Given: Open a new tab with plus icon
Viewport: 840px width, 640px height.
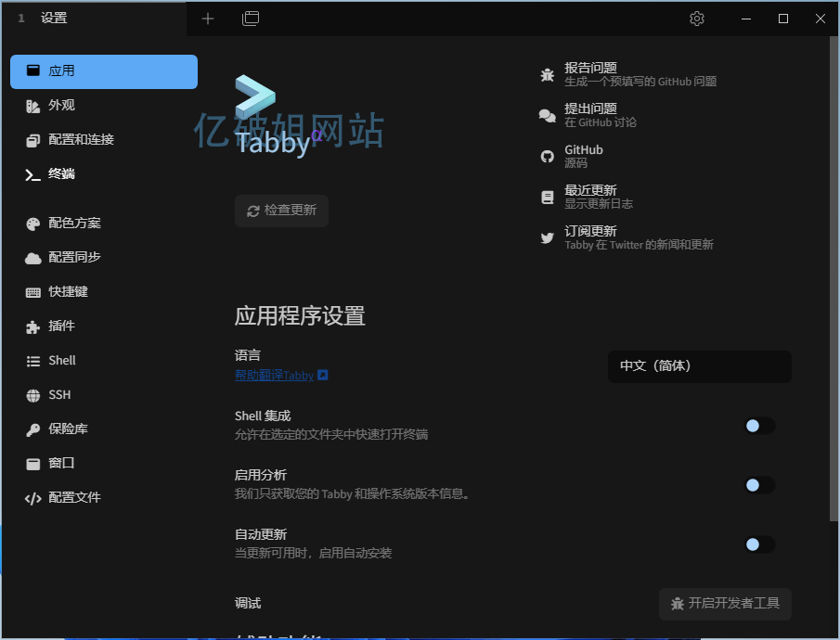Looking at the screenshot, I should pos(208,19).
